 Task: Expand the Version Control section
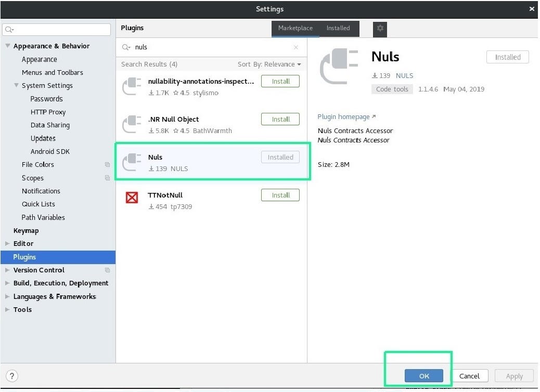(7, 270)
